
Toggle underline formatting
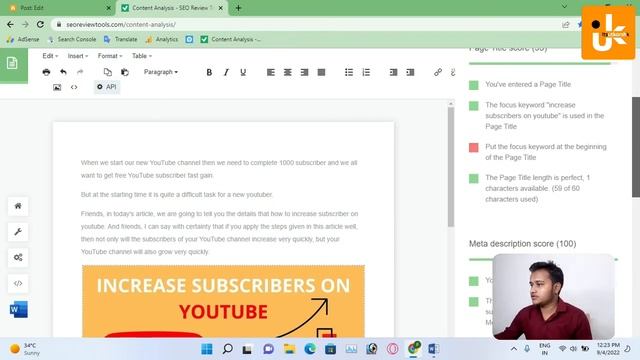(x=243, y=72)
